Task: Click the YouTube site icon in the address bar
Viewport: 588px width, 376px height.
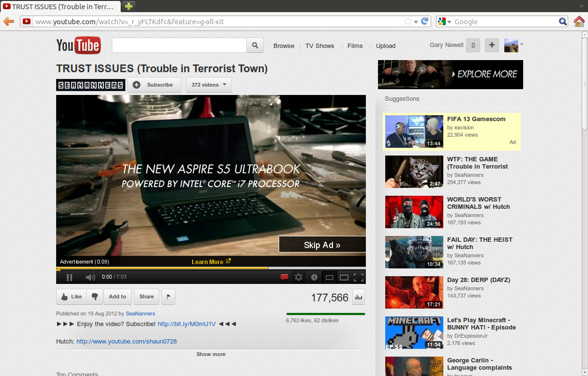Action: coord(27,21)
